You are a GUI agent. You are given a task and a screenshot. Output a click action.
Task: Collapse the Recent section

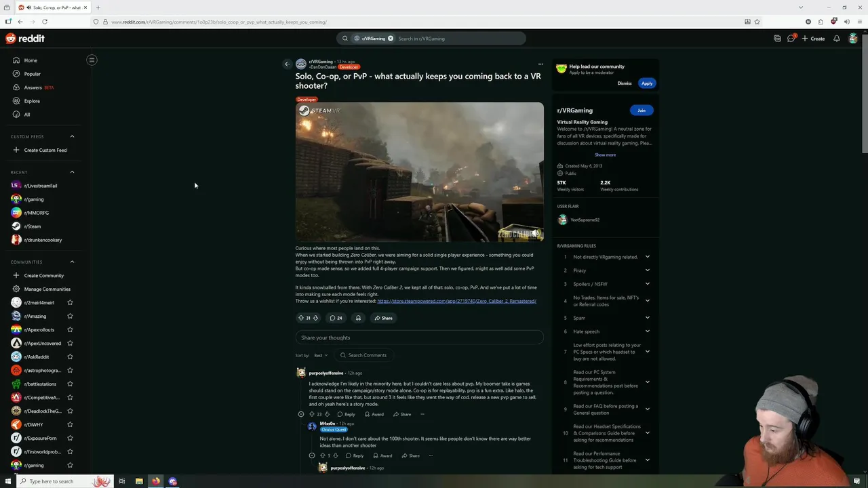(72, 172)
